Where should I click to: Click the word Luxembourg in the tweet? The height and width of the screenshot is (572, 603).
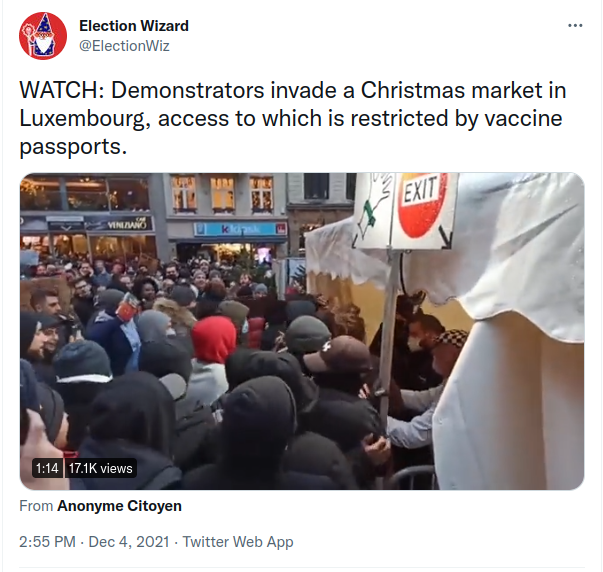click(x=82, y=118)
